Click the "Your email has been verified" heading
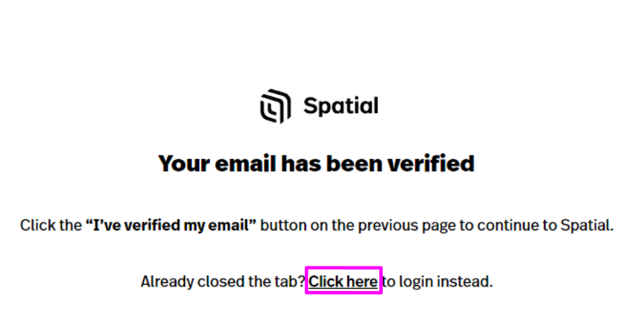The height and width of the screenshot is (329, 644). click(317, 163)
